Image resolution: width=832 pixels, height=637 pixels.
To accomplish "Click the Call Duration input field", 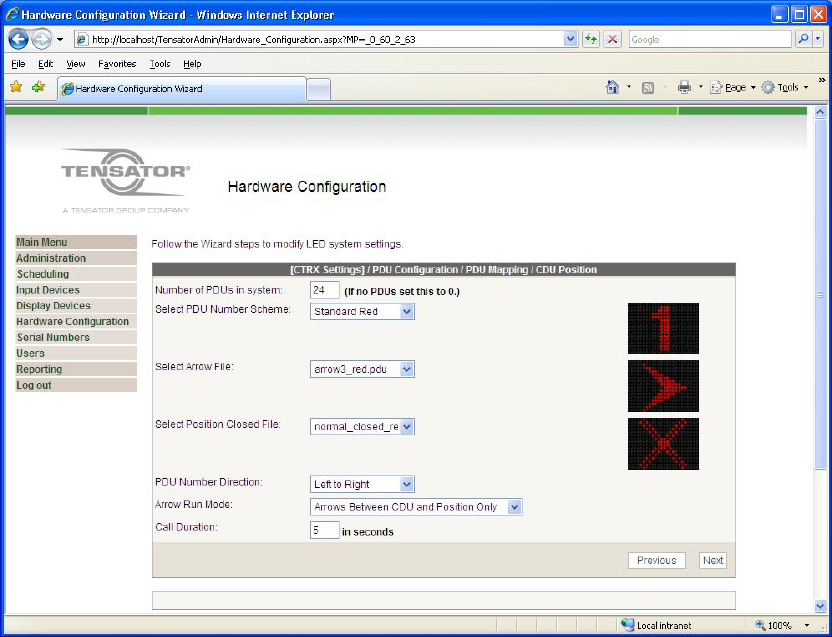I will tap(325, 530).
